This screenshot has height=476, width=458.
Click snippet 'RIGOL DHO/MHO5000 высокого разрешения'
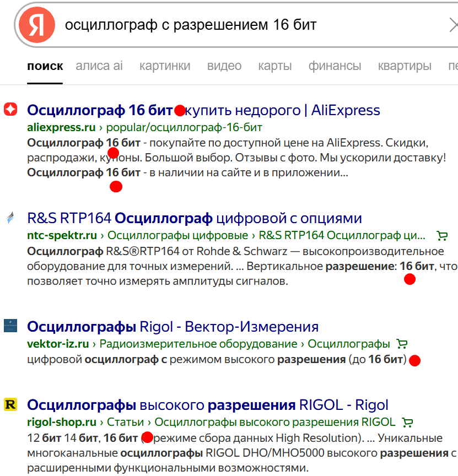point(327,453)
